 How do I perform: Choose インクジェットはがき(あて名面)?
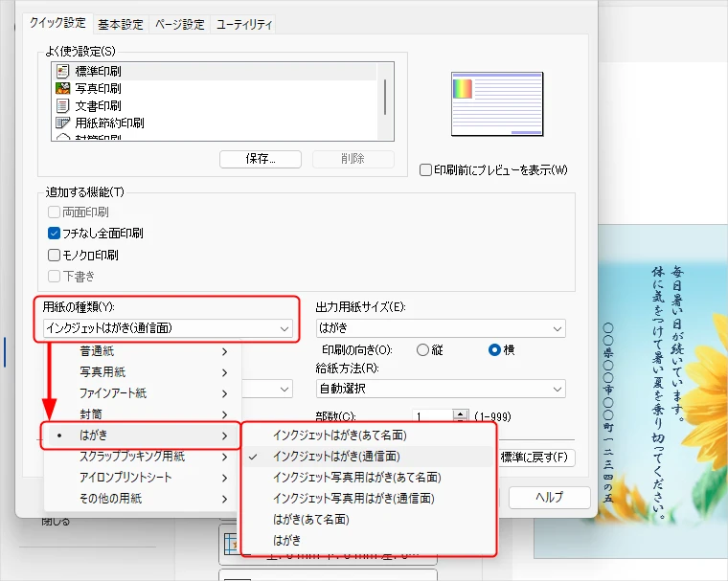pyautogui.click(x=369, y=436)
